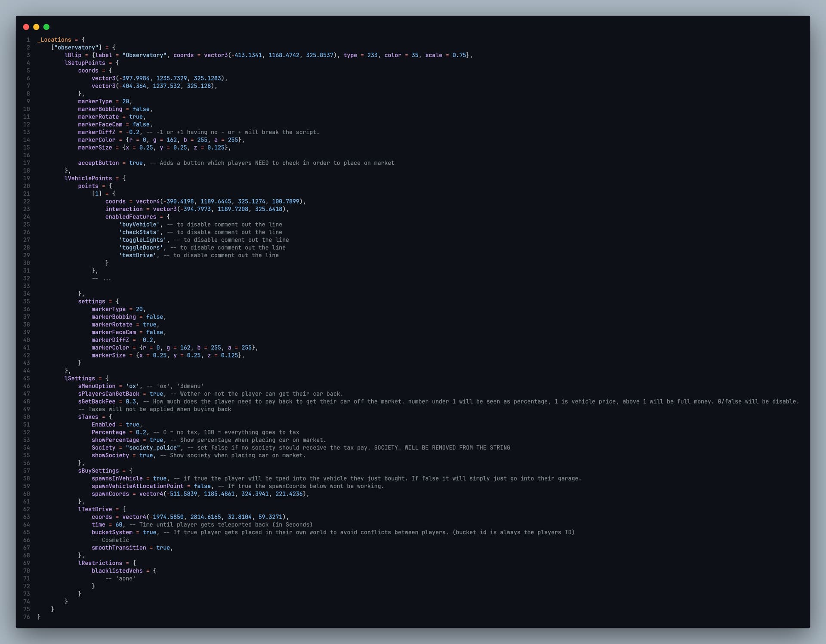Click the '-- ...' comment on line 32
The height and width of the screenshot is (644, 826).
(102, 278)
